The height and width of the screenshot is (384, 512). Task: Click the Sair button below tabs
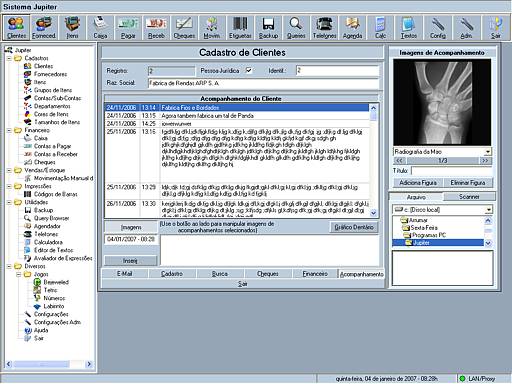pyautogui.click(x=242, y=284)
